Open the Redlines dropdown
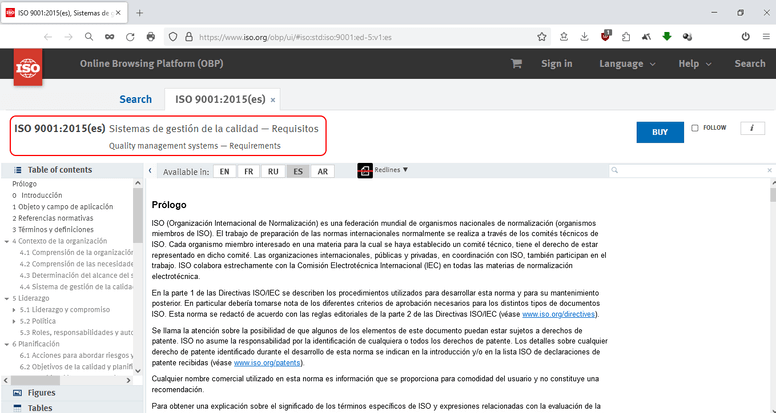 pyautogui.click(x=391, y=170)
